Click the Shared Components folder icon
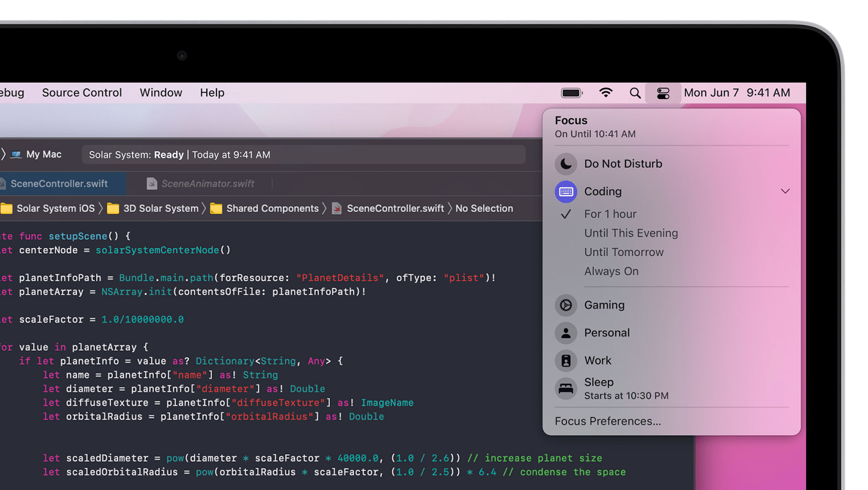This screenshot has height=490, width=868. coord(216,209)
